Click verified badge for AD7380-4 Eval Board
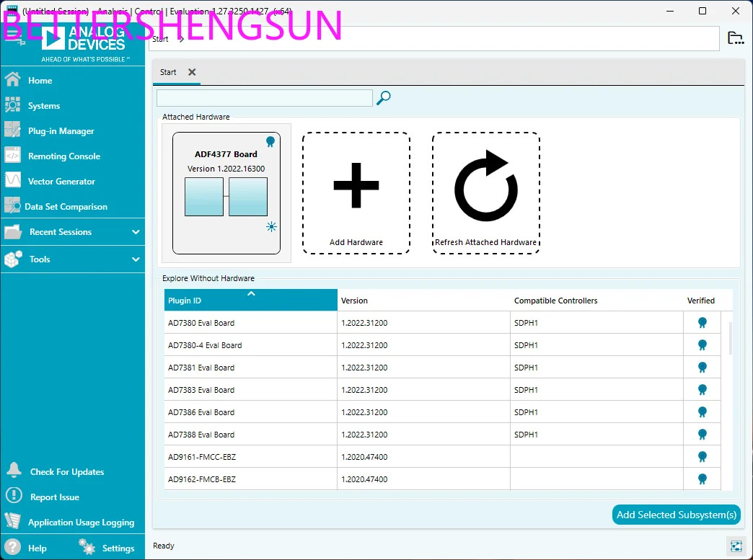This screenshot has width=753, height=560. point(702,345)
